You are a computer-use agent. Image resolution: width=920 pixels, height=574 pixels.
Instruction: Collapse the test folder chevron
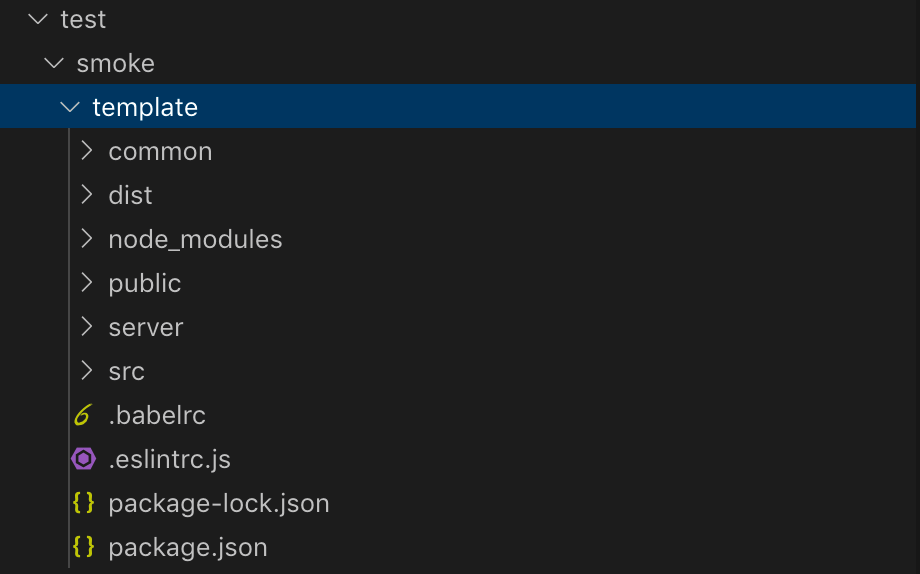38,19
